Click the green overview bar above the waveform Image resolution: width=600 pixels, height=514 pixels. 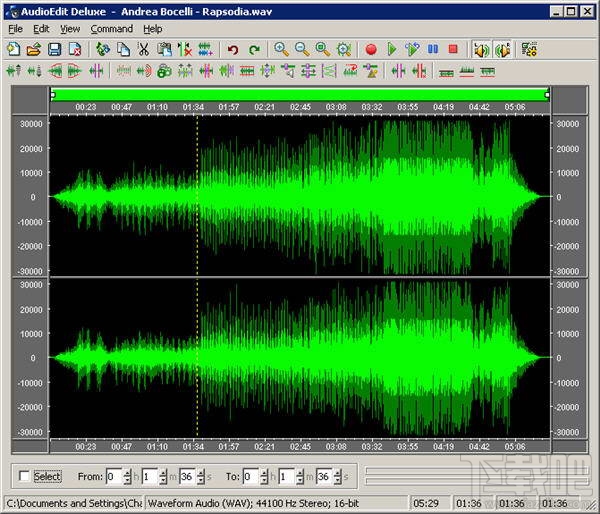coord(300,94)
